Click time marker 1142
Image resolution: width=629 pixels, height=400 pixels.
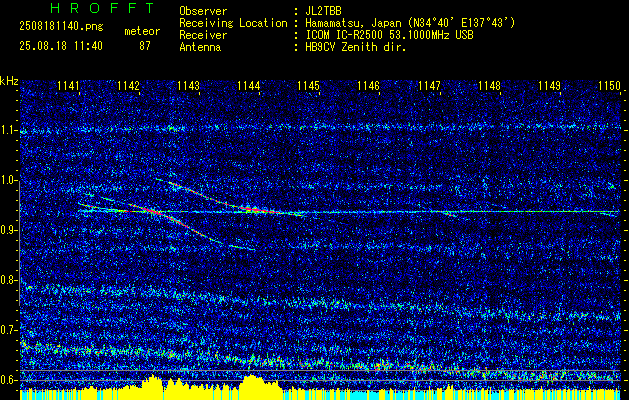click(128, 86)
